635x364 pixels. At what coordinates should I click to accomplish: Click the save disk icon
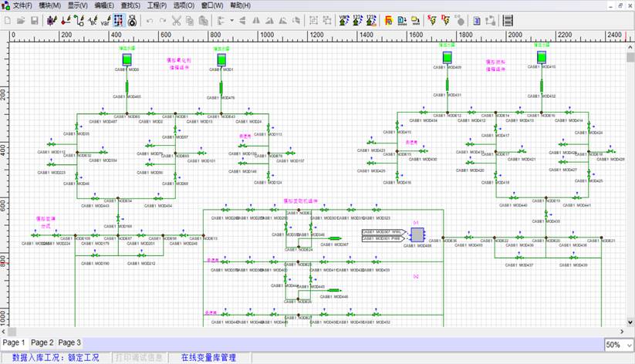[35, 20]
